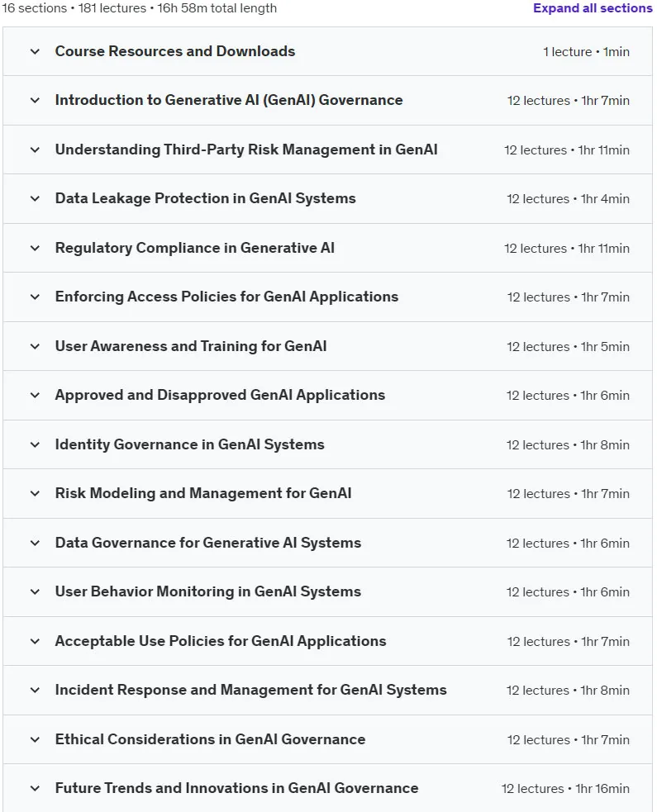Expand chevron for User Awareness and Training
This screenshot has height=812, width=657.
click(x=35, y=347)
